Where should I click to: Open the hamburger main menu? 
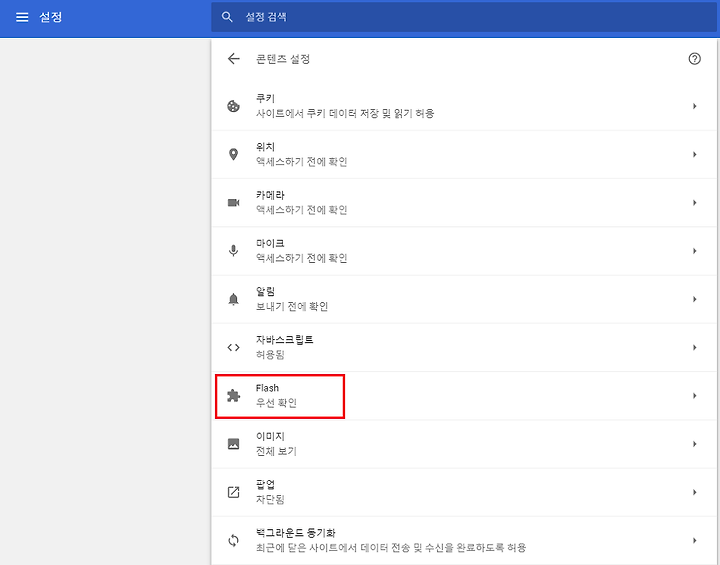22,17
